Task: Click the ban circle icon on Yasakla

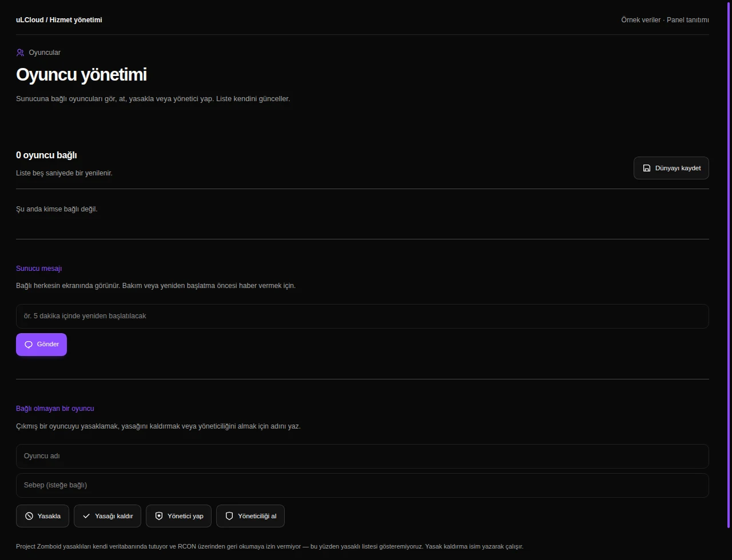Action: pos(29,516)
